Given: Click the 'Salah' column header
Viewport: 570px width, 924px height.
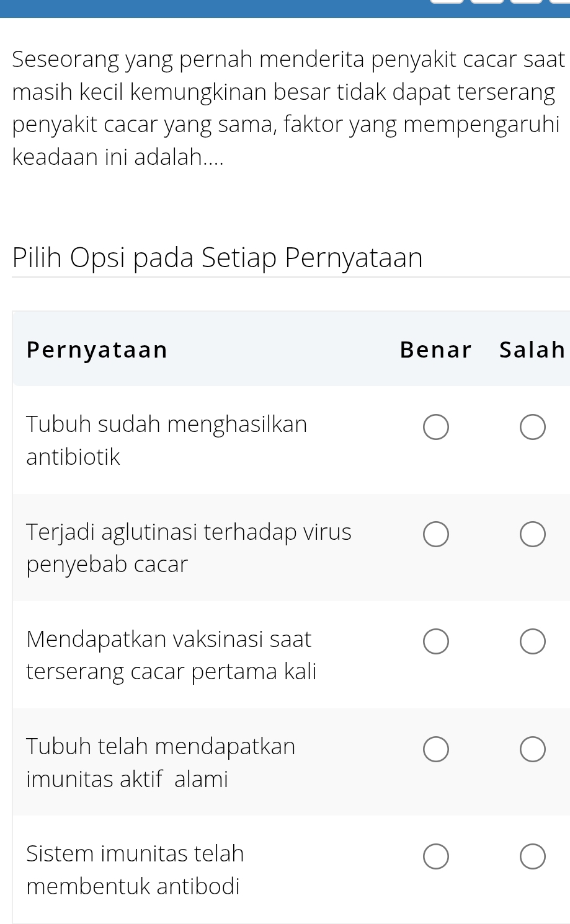Looking at the screenshot, I should click(x=532, y=350).
